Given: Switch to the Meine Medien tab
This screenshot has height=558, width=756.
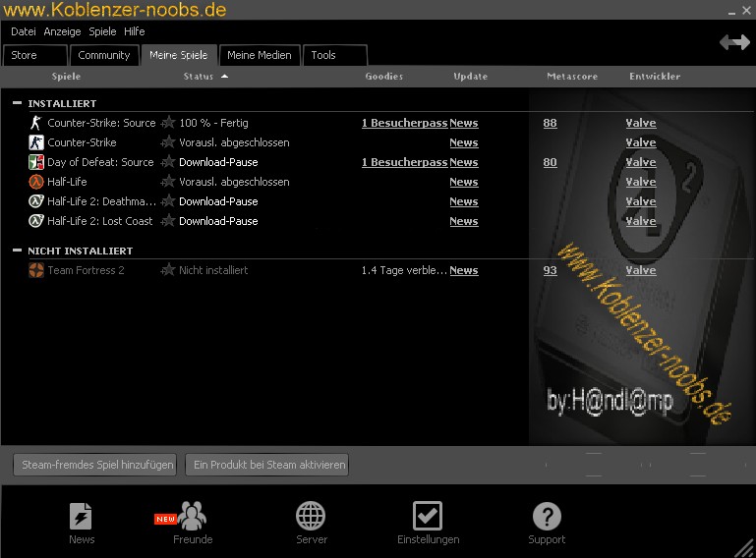Looking at the screenshot, I should point(259,56).
